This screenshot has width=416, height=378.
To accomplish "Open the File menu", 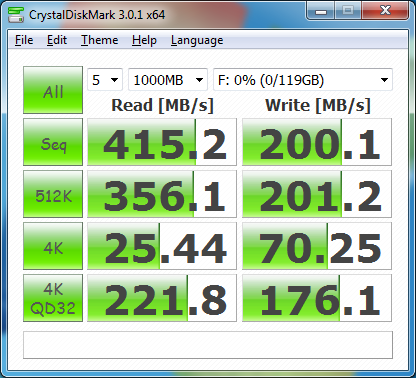I will click(x=24, y=40).
